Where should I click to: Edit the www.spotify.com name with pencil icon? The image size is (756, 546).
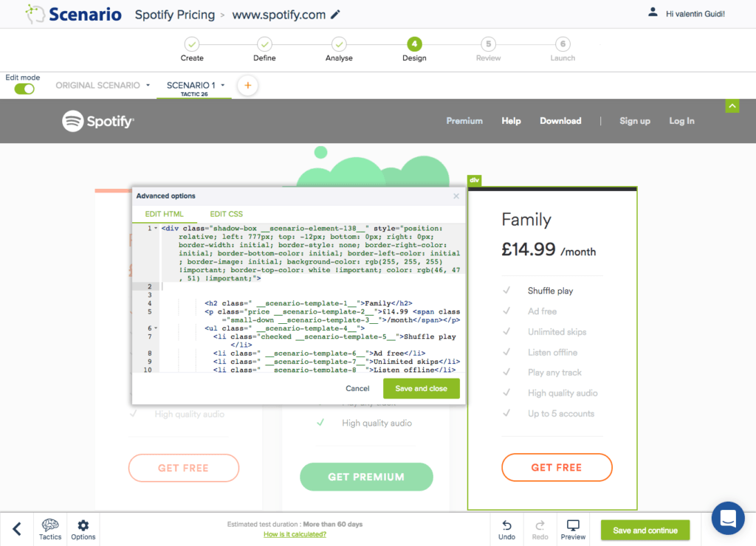click(335, 15)
